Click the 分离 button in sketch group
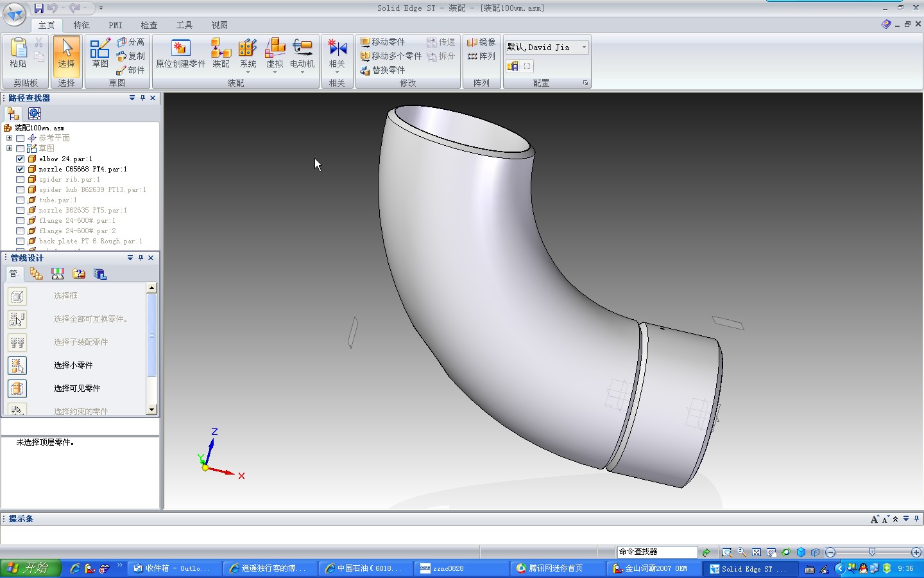Image resolution: width=924 pixels, height=578 pixels. pos(130,42)
